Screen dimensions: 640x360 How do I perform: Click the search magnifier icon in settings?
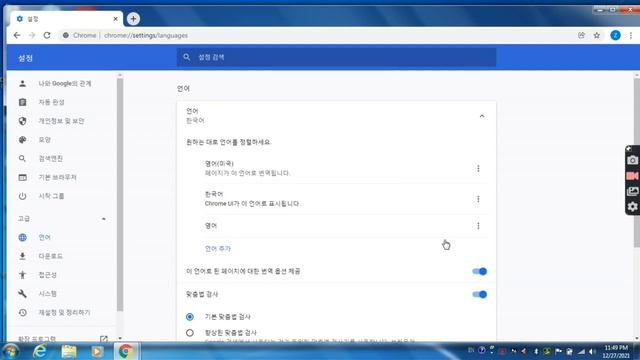click(x=187, y=57)
